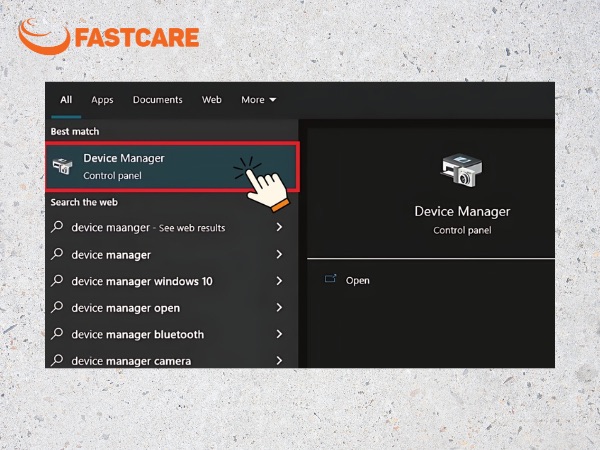600x450 pixels.
Task: Open the Documents search tab
Action: coord(158,100)
